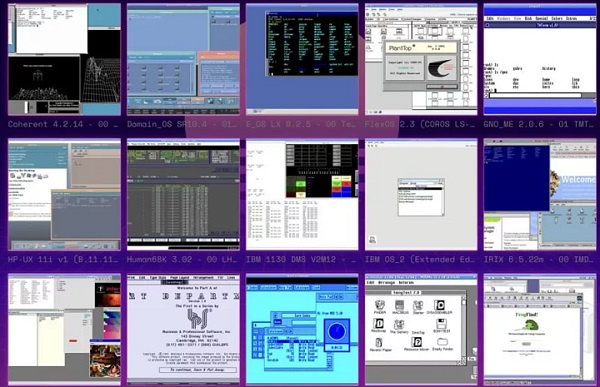Click the 'IRIX 6.5.22m - 00 IMD' caption

click(x=540, y=259)
